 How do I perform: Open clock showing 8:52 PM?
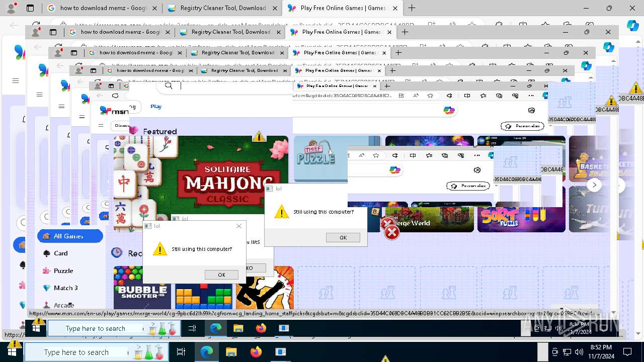pos(601,352)
